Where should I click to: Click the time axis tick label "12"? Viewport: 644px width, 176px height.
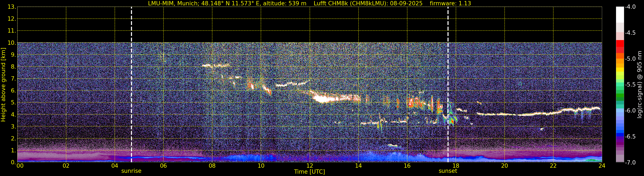click(x=310, y=166)
